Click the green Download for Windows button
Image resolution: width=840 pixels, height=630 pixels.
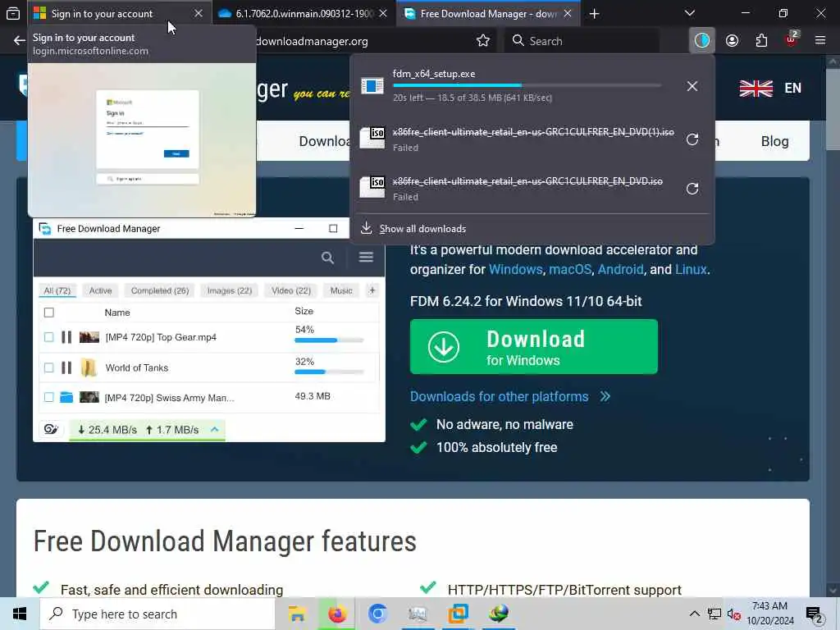(533, 347)
